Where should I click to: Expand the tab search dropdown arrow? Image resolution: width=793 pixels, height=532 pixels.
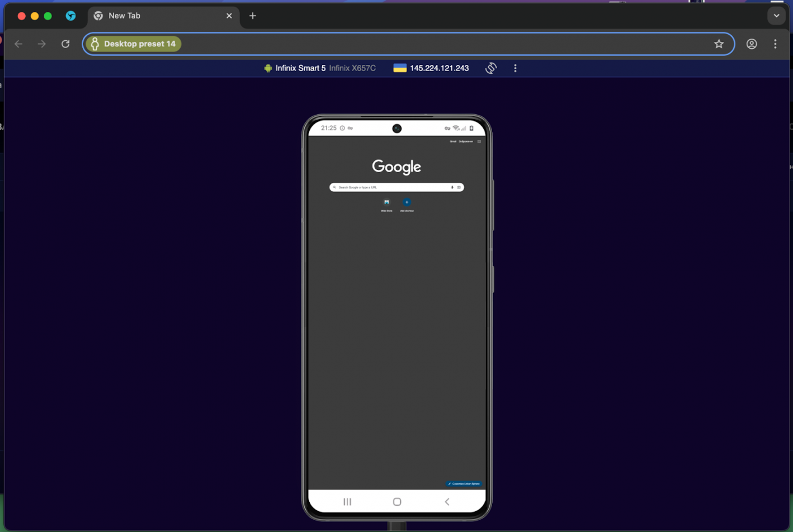click(776, 16)
